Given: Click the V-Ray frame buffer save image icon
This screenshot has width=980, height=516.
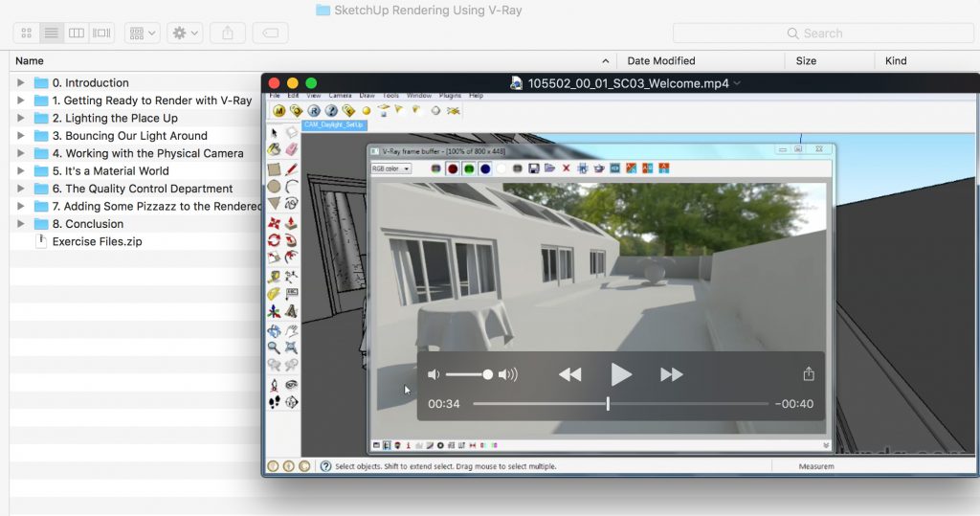Looking at the screenshot, I should pyautogui.click(x=534, y=168).
